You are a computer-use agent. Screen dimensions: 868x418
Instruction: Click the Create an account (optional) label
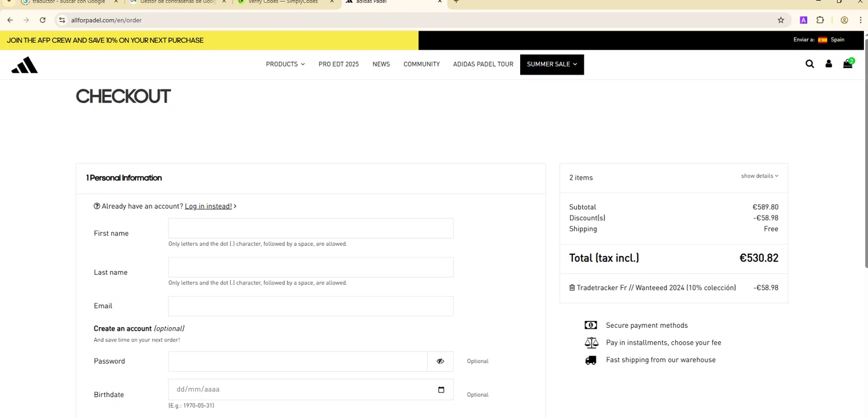click(x=139, y=328)
